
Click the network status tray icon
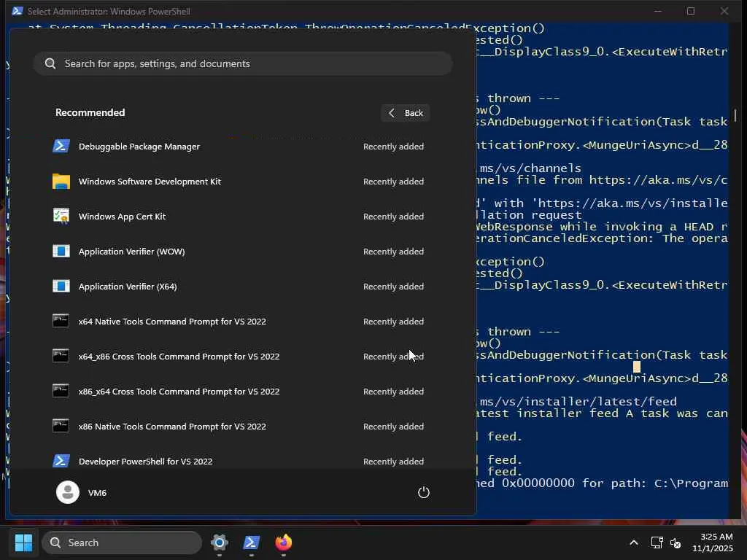pyautogui.click(x=657, y=542)
